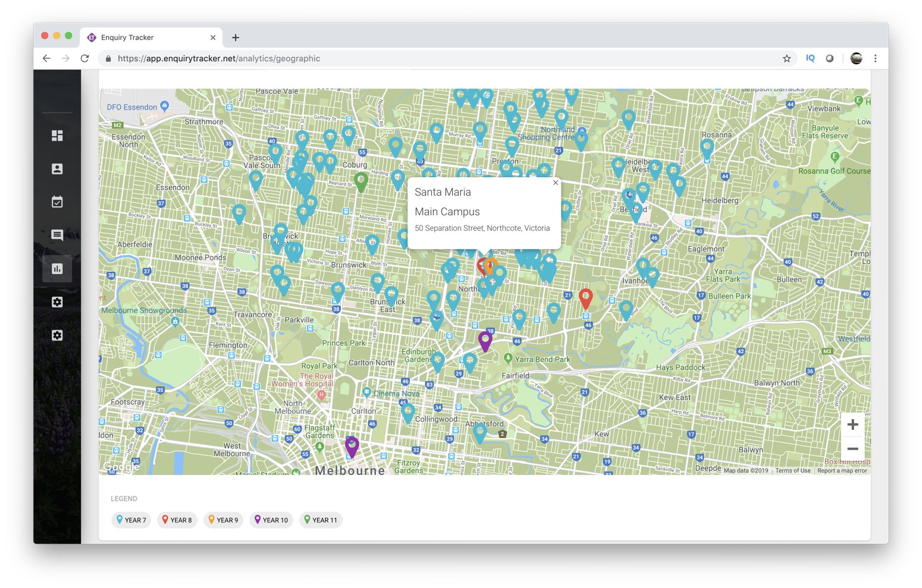Click the blue marker near Collingwood
Viewport: 922px width, 588px height.
coord(407,412)
